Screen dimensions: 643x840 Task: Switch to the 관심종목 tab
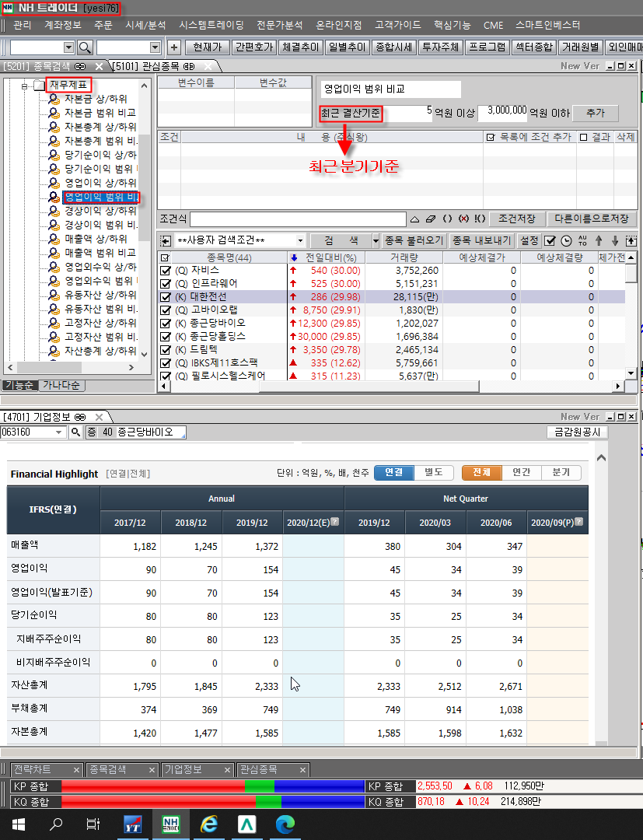click(x=151, y=66)
